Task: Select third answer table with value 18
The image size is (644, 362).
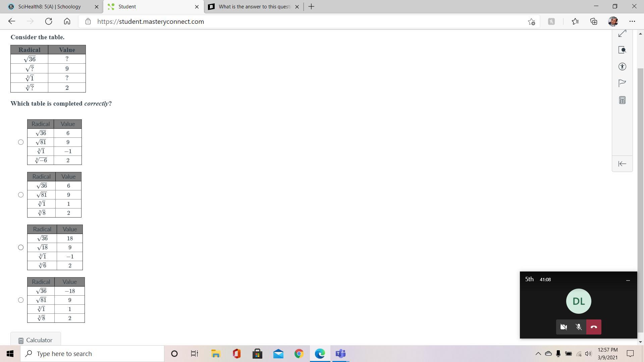Action: pyautogui.click(x=21, y=247)
